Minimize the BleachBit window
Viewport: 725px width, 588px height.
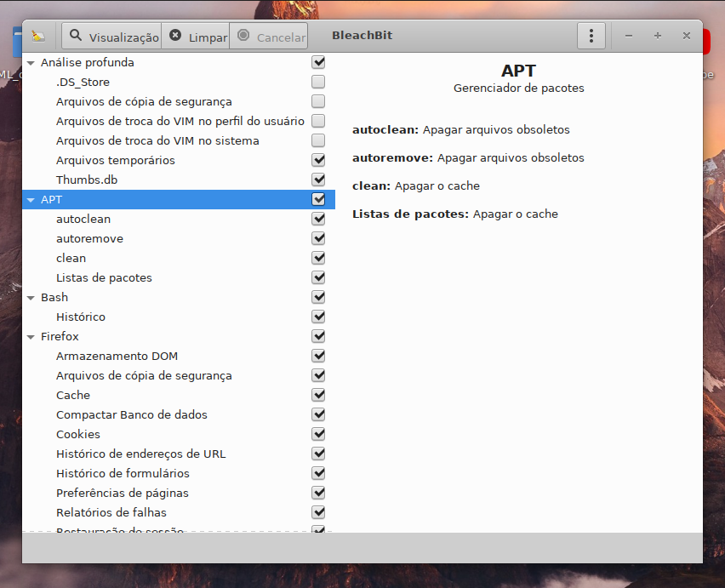pyautogui.click(x=629, y=36)
